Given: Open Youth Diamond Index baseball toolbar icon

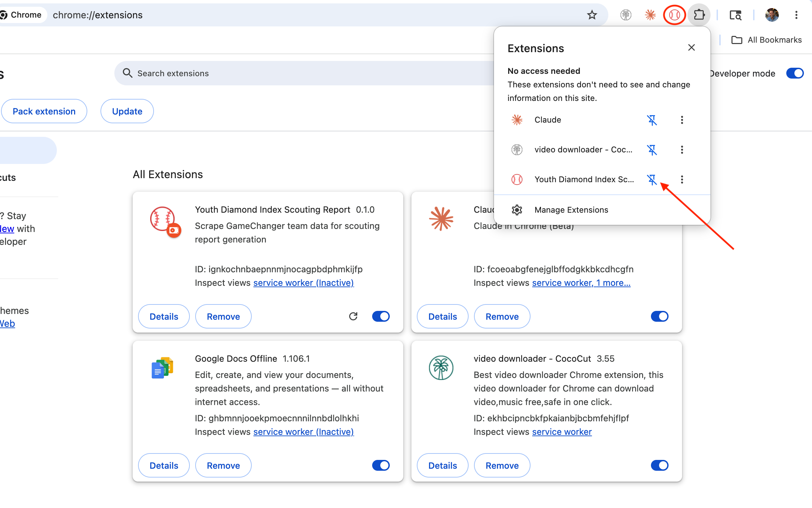Looking at the screenshot, I should pyautogui.click(x=674, y=15).
